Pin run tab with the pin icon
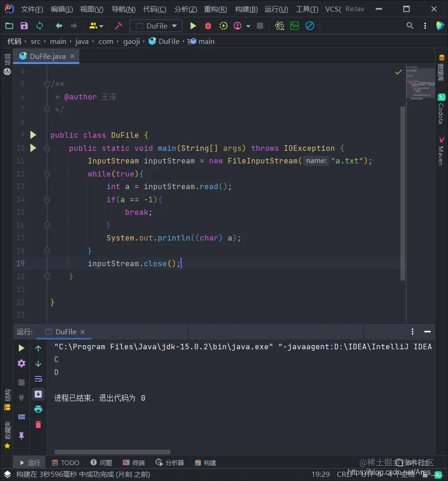 click(x=21, y=436)
